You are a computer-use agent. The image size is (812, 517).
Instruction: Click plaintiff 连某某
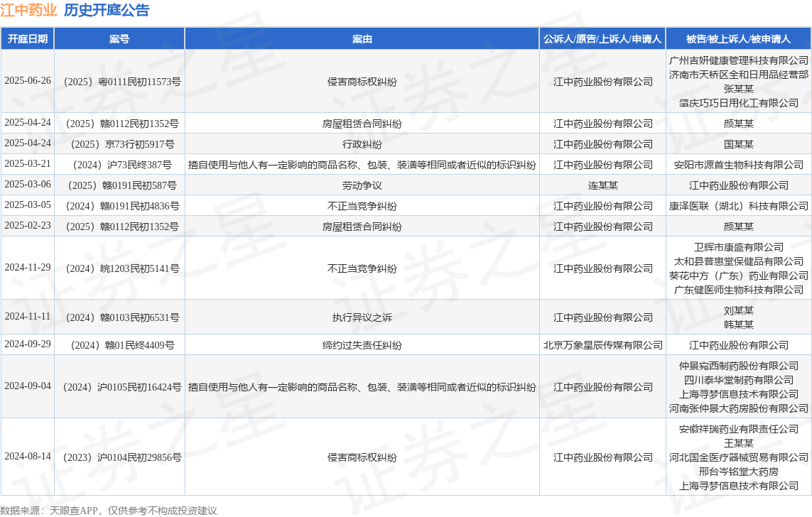tap(603, 185)
